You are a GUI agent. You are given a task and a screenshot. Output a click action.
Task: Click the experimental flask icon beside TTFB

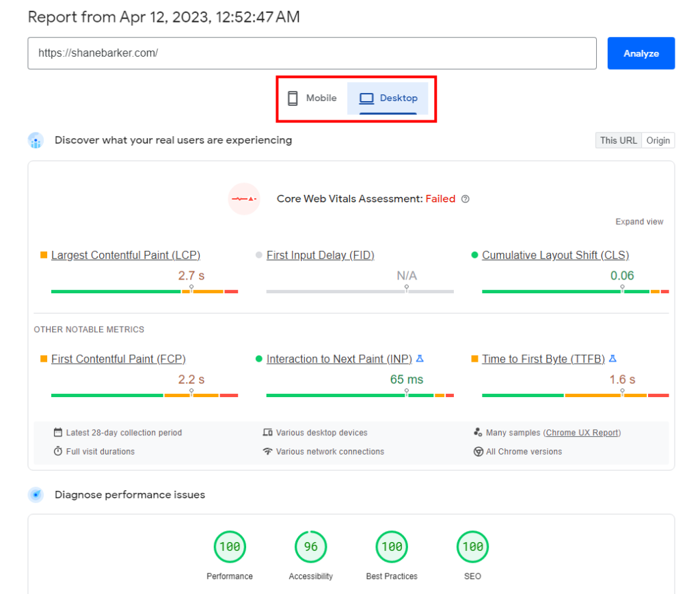612,358
